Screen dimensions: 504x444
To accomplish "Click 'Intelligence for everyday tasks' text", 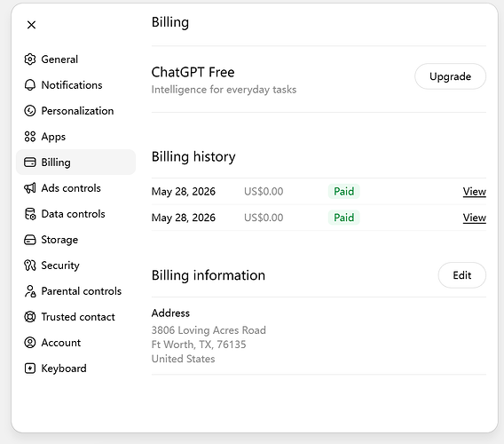I will [224, 90].
